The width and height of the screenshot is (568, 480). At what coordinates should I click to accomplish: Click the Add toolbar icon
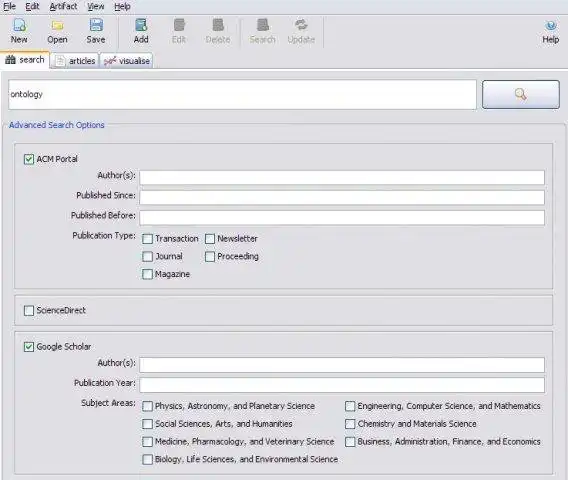pyautogui.click(x=141, y=25)
